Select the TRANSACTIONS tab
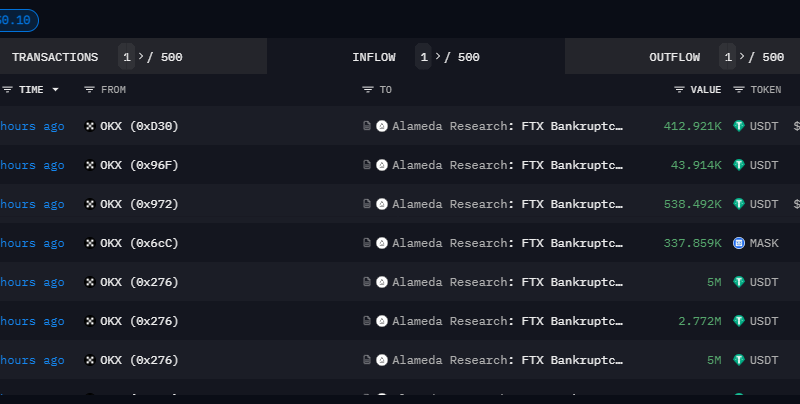This screenshot has height=404, width=800. click(55, 57)
